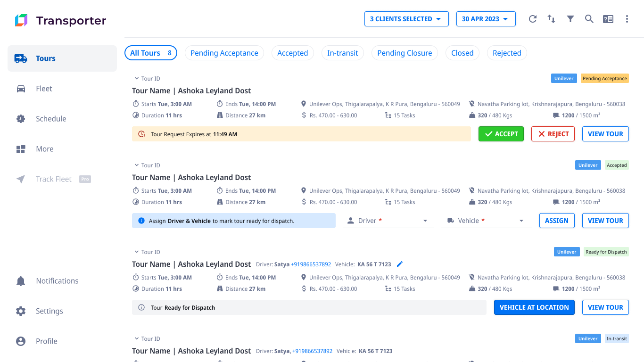The width and height of the screenshot is (644, 362).
Task: Select the Closed tab
Action: pyautogui.click(x=462, y=53)
